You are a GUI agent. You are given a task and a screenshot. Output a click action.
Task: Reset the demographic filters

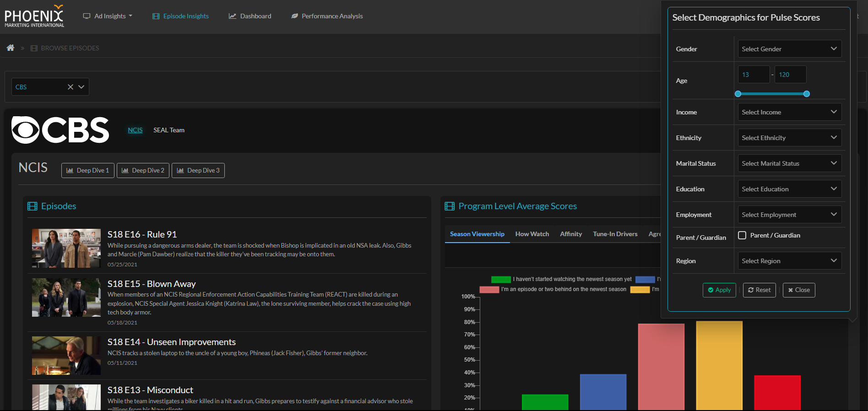coord(759,290)
